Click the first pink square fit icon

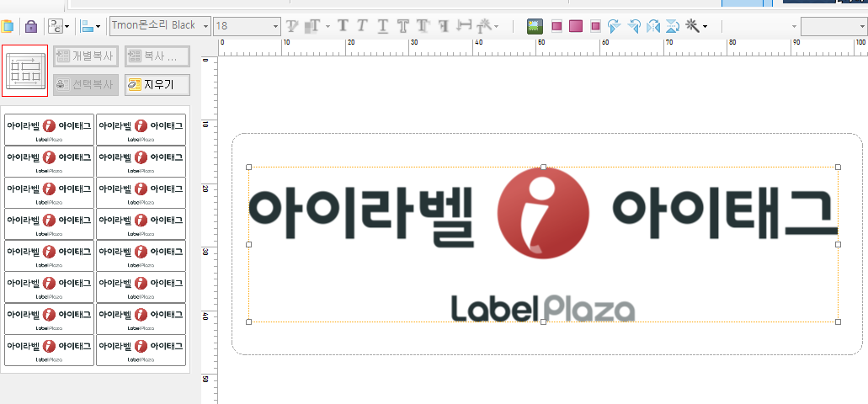556,26
